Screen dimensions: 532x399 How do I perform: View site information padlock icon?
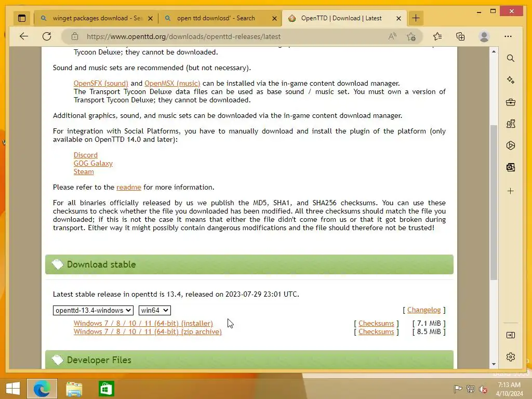click(x=75, y=36)
